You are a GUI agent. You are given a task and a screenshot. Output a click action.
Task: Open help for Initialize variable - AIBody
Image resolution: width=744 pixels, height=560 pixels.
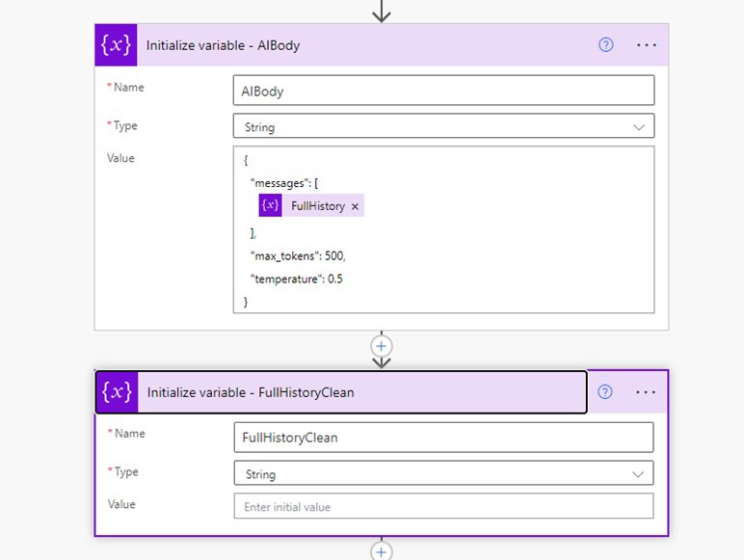pos(606,44)
